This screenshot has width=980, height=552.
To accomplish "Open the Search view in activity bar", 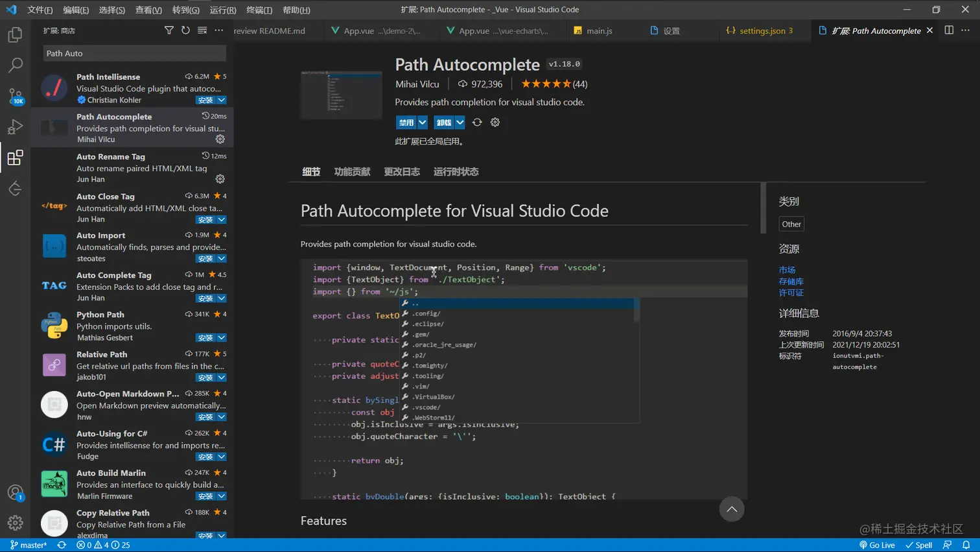I will coord(15,65).
